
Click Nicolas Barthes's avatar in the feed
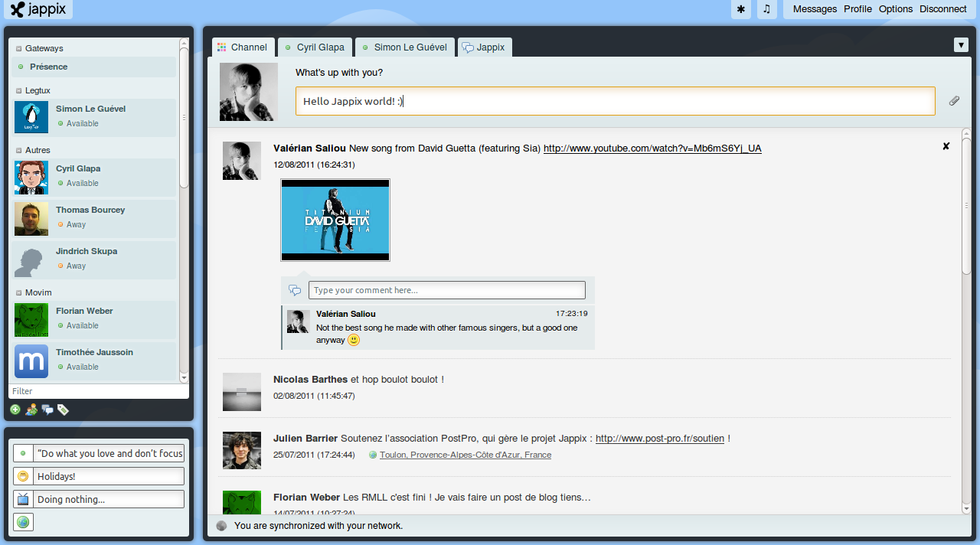[242, 391]
